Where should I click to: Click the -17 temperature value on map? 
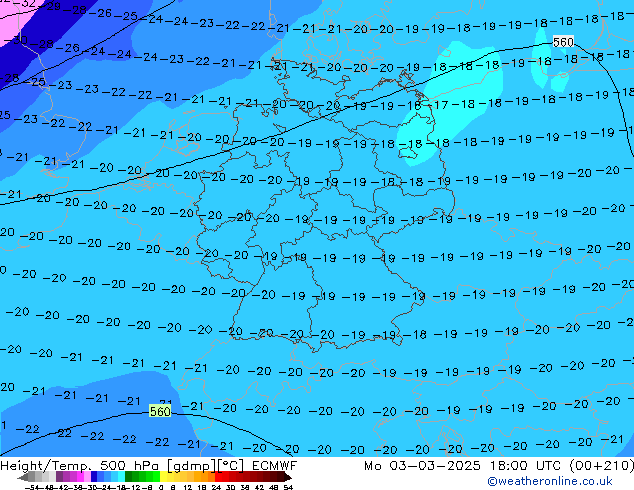click(x=439, y=105)
